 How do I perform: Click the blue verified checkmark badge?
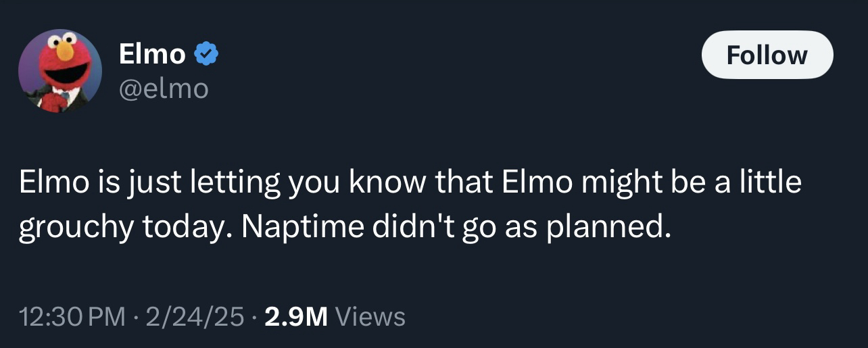pyautogui.click(x=206, y=54)
